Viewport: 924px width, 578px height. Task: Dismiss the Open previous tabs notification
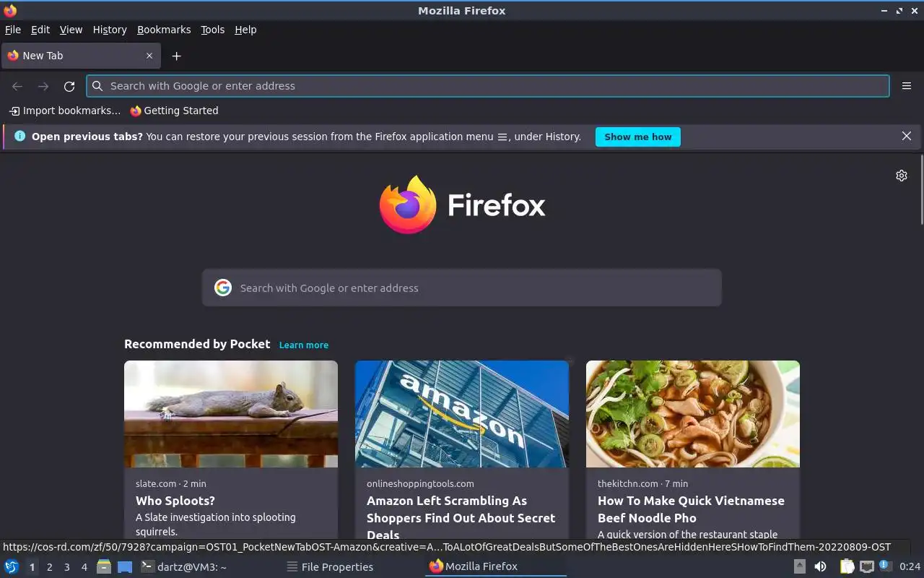pyautogui.click(x=907, y=136)
